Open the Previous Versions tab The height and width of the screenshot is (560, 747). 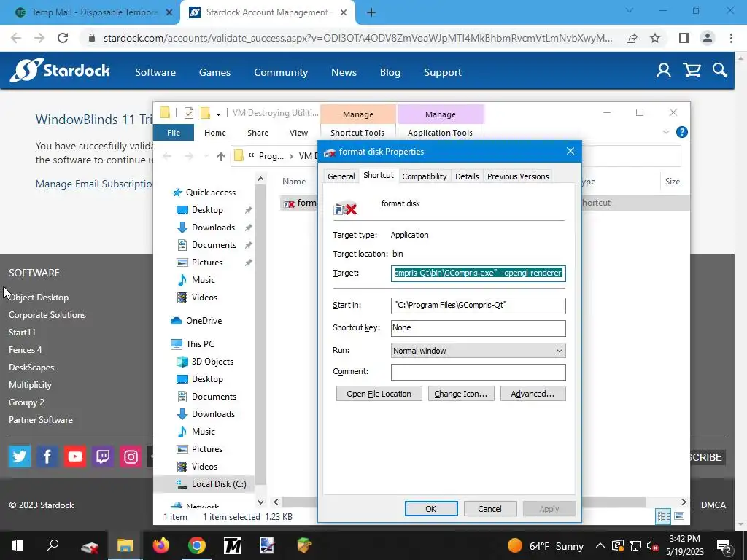(x=518, y=176)
